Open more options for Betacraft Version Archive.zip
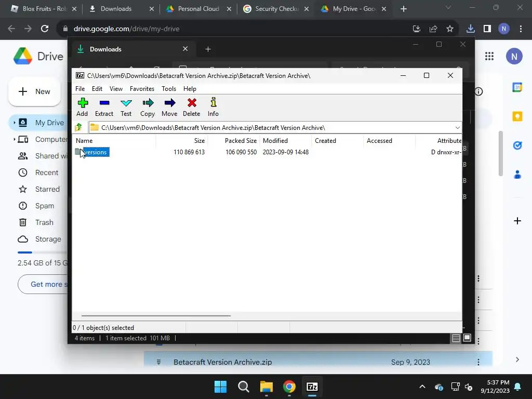 pos(478,362)
